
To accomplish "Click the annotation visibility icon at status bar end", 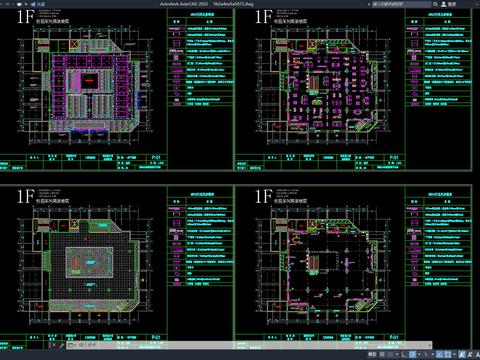I will [477, 354].
